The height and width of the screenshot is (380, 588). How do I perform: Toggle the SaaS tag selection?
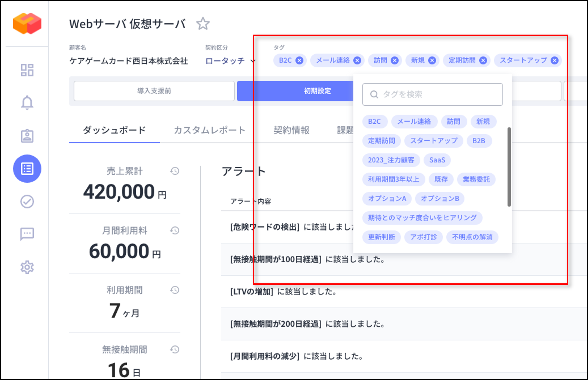pos(437,160)
